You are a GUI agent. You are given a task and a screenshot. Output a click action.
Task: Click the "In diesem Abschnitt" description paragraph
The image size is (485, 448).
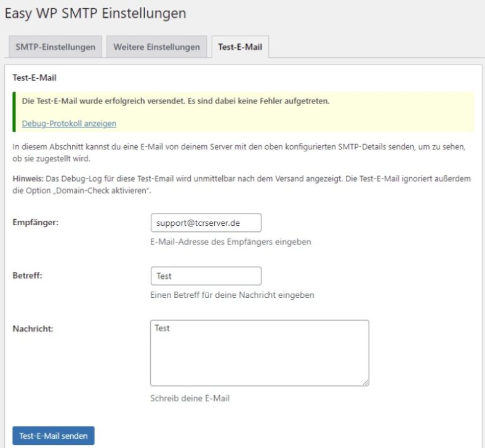click(x=241, y=153)
